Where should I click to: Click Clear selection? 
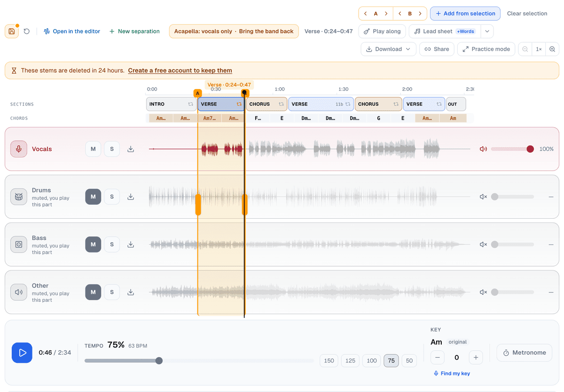click(x=527, y=14)
